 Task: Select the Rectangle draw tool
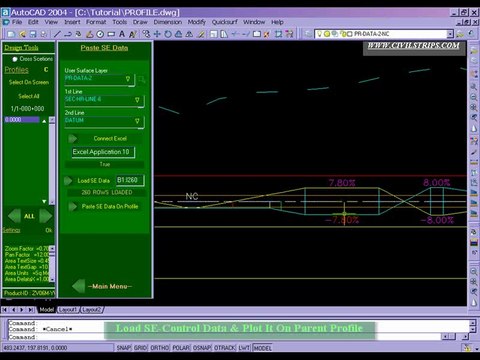pos(111,34)
